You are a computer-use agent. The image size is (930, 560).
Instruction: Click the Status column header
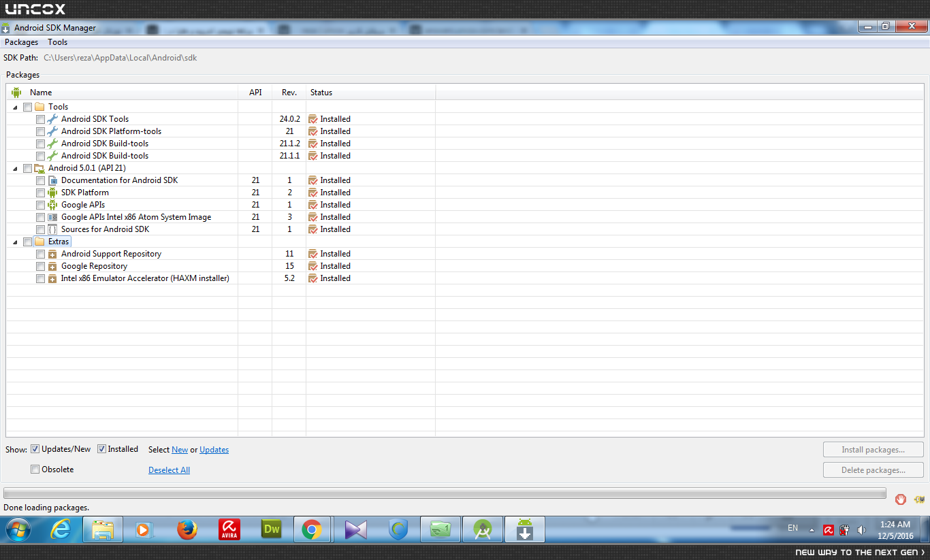(x=371, y=93)
